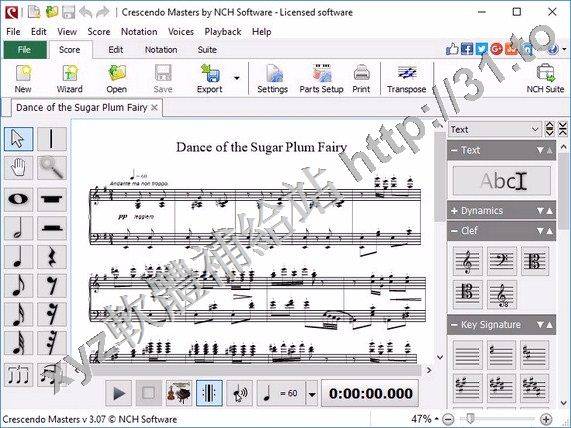Screen dimensions: 571x428
Task: Start playback with the Play button
Action: pos(119,393)
